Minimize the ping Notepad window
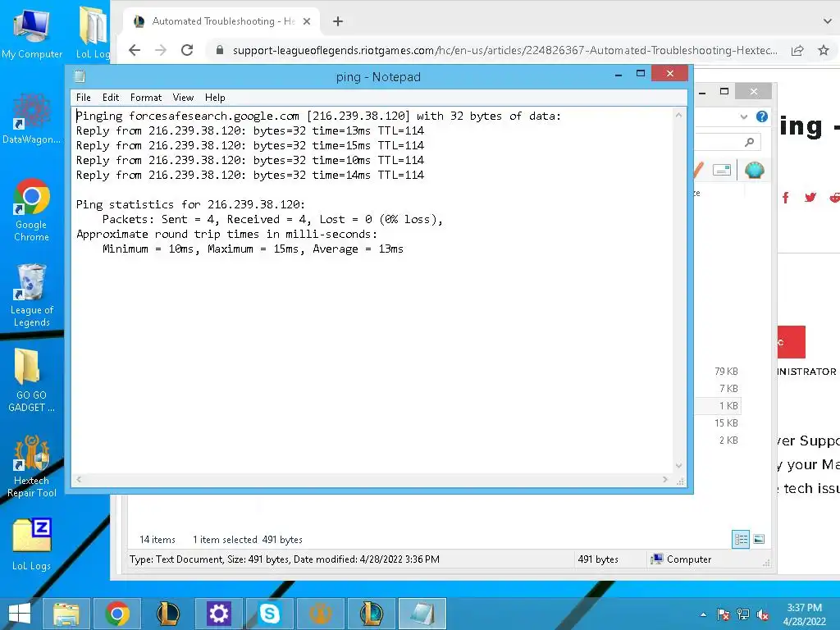Image resolution: width=840 pixels, height=630 pixels. point(619,75)
